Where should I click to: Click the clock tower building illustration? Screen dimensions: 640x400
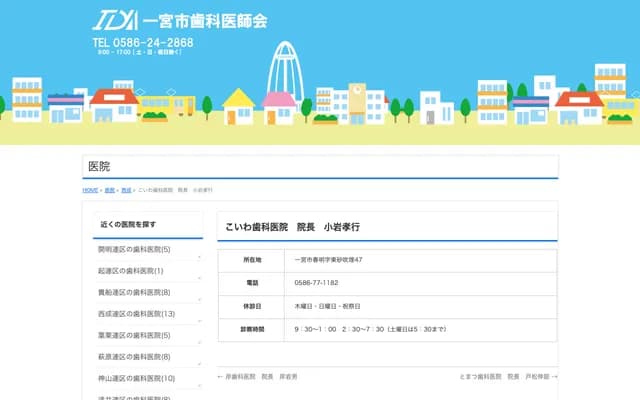click(x=355, y=101)
